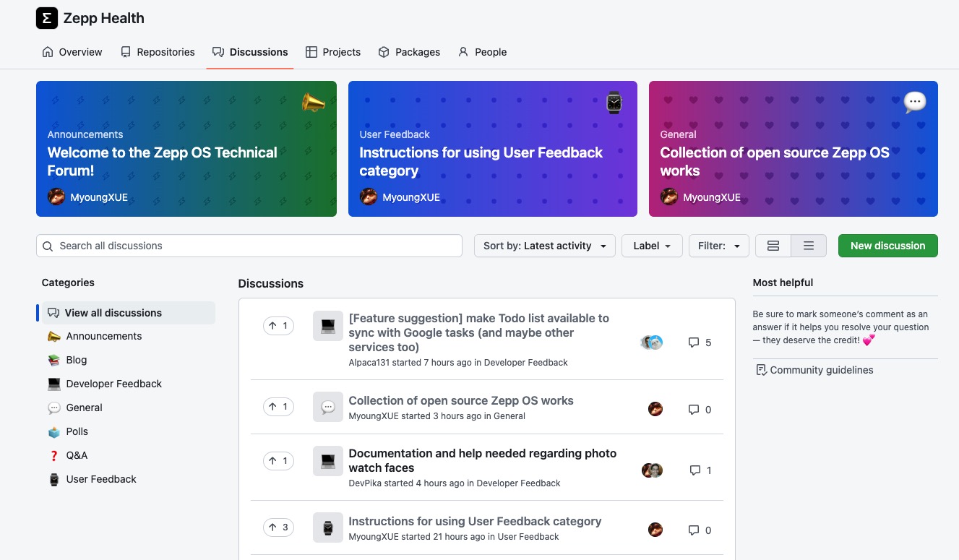Open the Community guidelines link

tap(821, 370)
